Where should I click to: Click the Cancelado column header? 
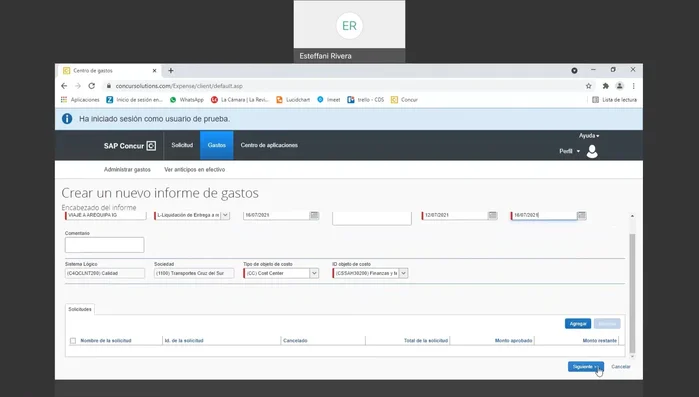[295, 341]
